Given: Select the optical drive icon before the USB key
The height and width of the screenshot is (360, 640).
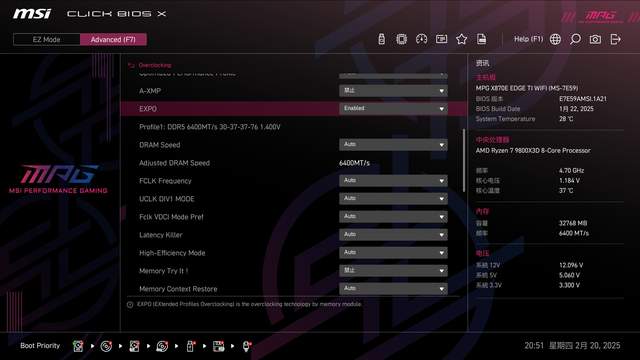Looking at the screenshot, I should tap(162, 346).
